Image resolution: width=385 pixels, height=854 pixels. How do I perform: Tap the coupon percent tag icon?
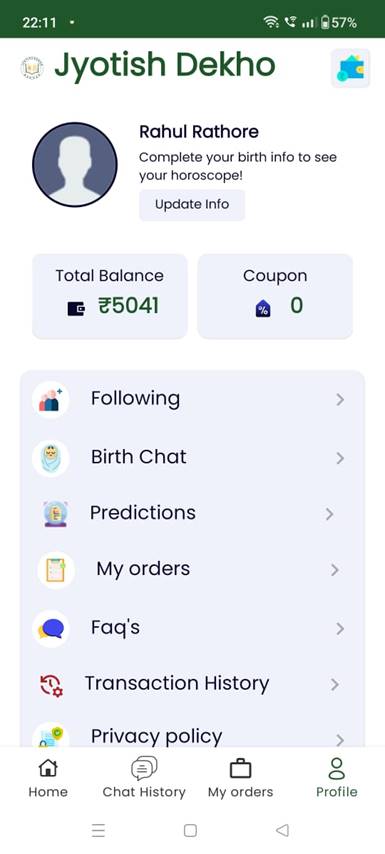pos(263,309)
